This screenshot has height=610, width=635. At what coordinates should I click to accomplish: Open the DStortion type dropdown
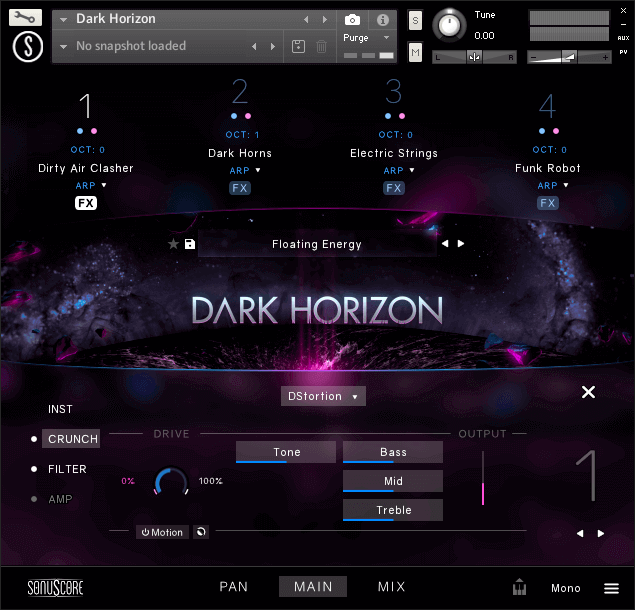tap(323, 396)
